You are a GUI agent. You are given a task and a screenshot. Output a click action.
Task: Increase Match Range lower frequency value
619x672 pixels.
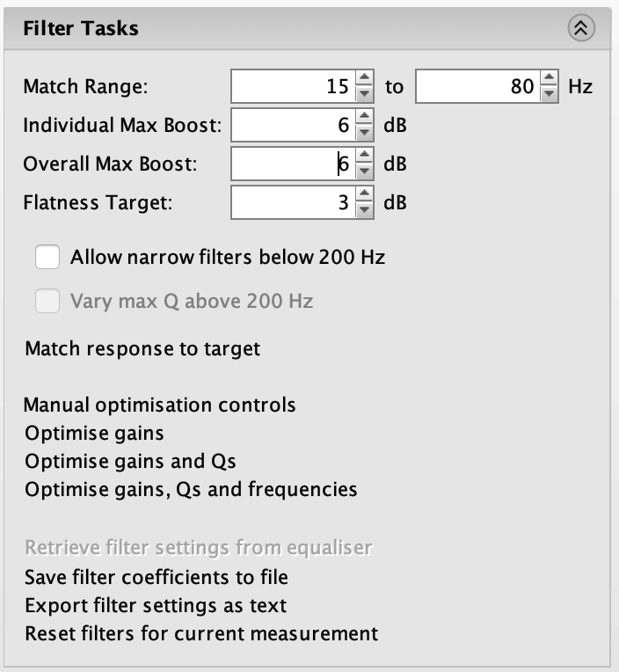[364, 78]
